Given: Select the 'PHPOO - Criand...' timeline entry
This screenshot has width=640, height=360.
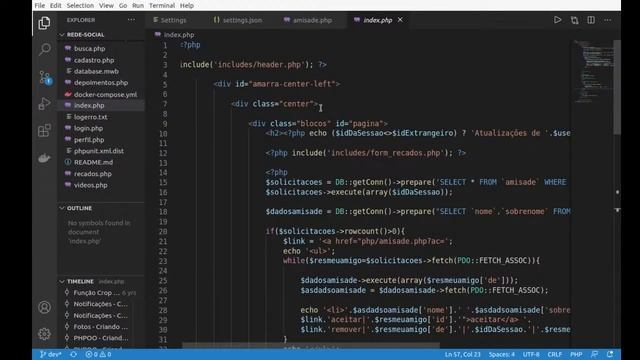Looking at the screenshot, I should (x=100, y=338).
